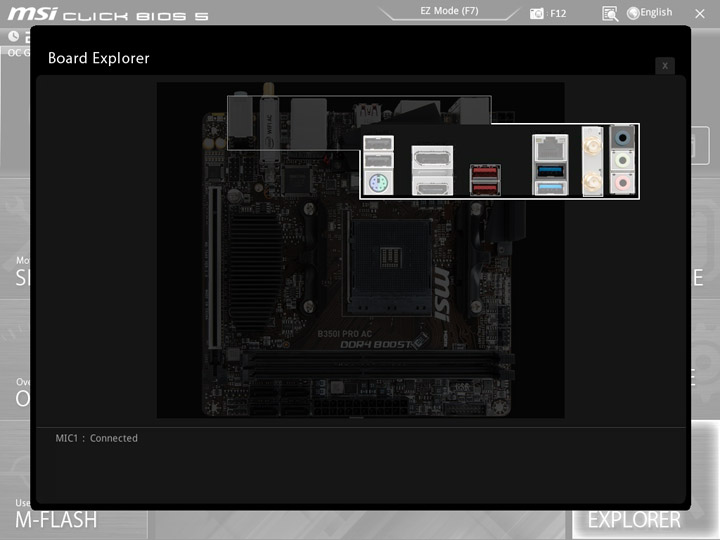
Task: Select the HDMI port below DisplayPort
Action: click(432, 187)
